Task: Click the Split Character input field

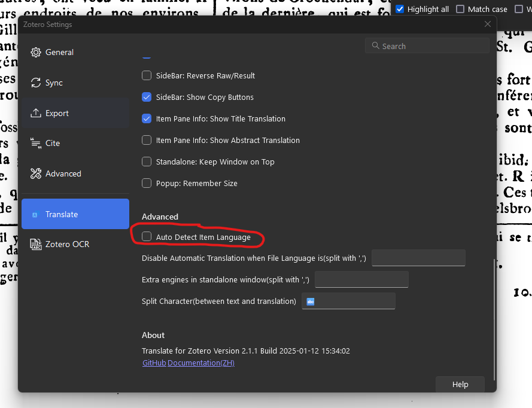Action: pyautogui.click(x=348, y=301)
